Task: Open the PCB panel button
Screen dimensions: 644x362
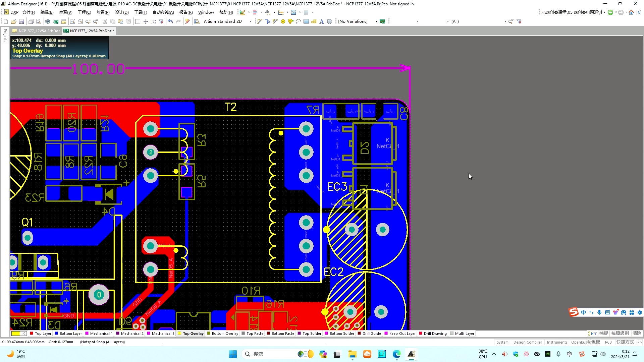Action: click(x=608, y=342)
